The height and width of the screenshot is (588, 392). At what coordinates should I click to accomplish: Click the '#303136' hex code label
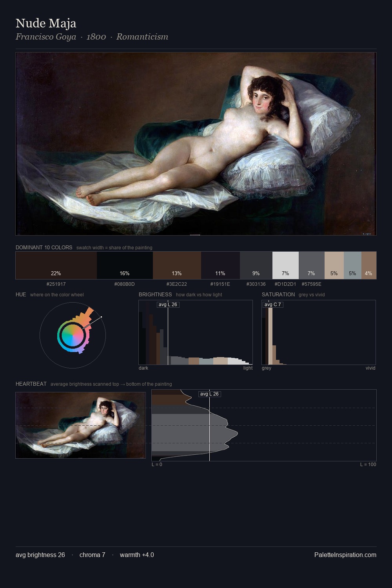(x=256, y=284)
